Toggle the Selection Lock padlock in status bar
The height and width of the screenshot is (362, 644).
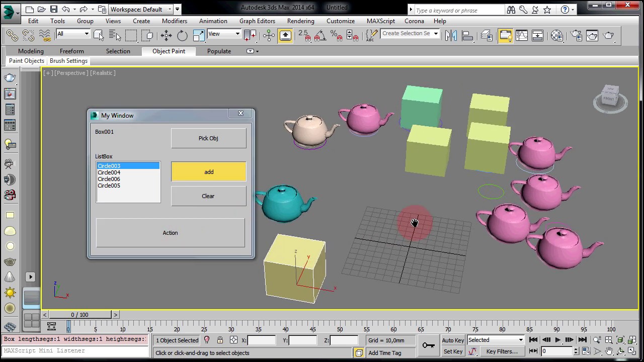click(220, 340)
